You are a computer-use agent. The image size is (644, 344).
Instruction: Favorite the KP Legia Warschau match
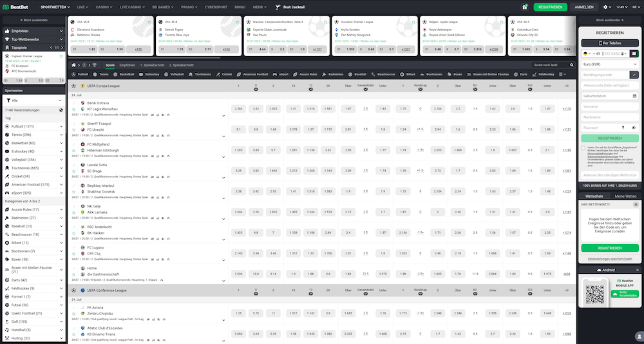click(74, 110)
